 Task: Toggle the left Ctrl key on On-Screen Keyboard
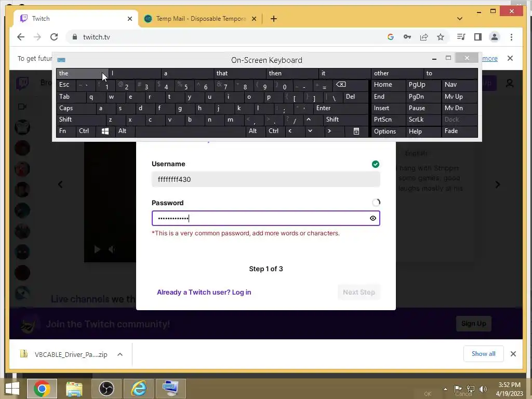point(86,131)
